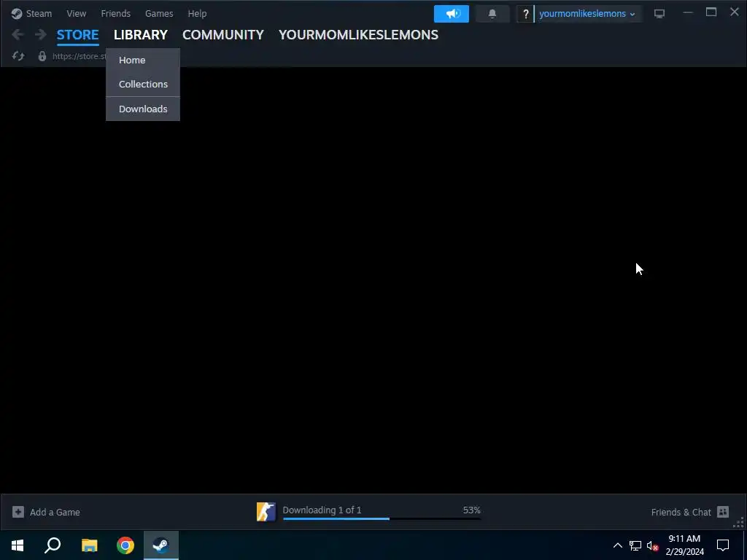Screen dimensions: 747x560
Task: Select Collections from Library dropdown
Action: point(143,84)
